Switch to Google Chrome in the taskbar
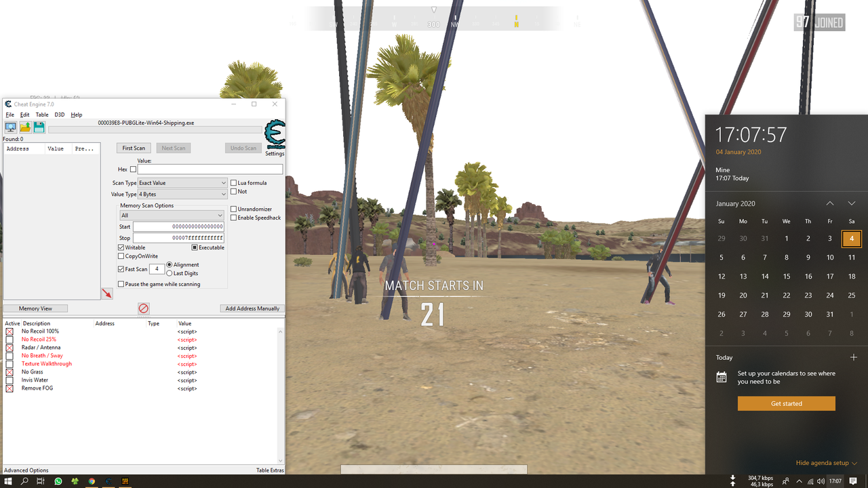The image size is (868, 488). coord(92,481)
